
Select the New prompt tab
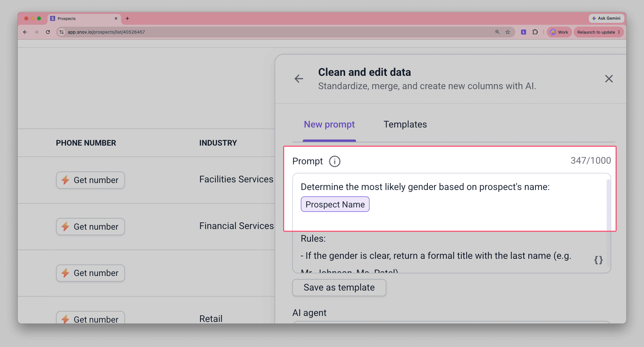tap(329, 124)
